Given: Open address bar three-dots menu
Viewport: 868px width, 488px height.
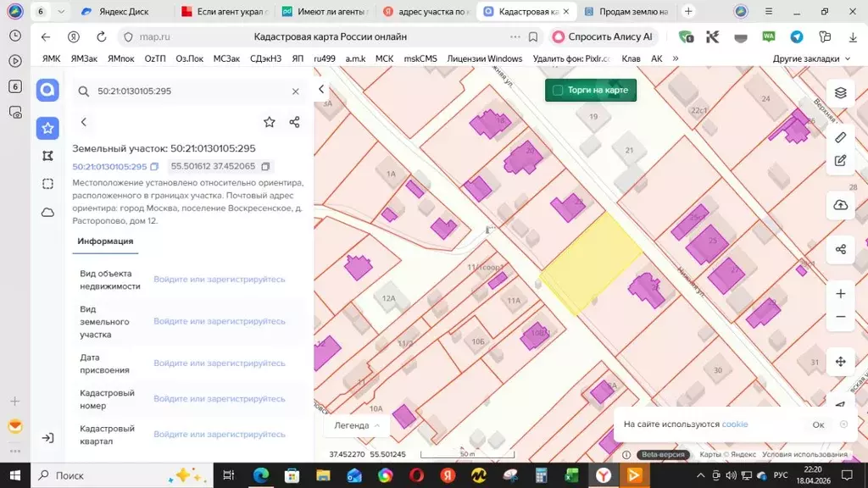Looking at the screenshot, I should tap(515, 36).
